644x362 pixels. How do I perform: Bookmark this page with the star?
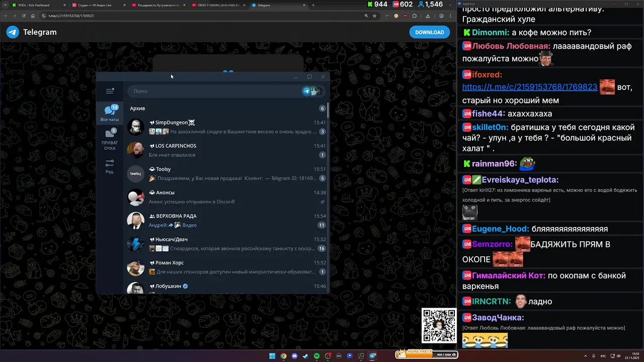[374, 16]
